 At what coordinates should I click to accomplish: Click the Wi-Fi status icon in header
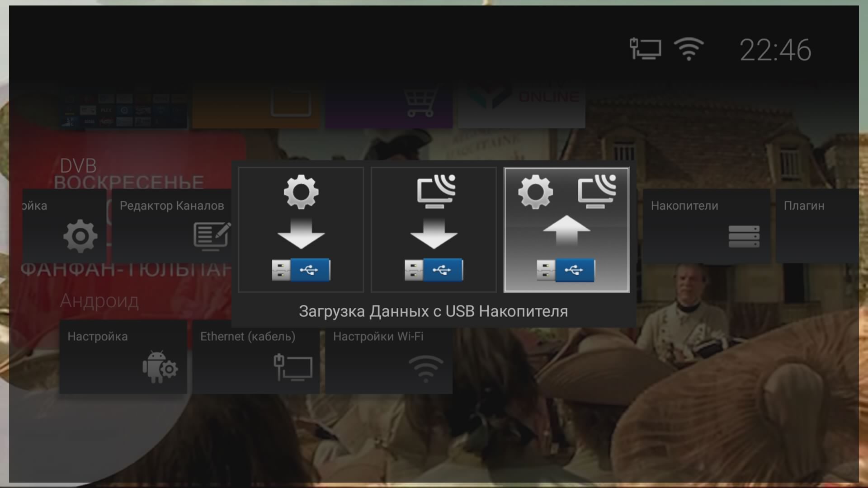point(689,49)
